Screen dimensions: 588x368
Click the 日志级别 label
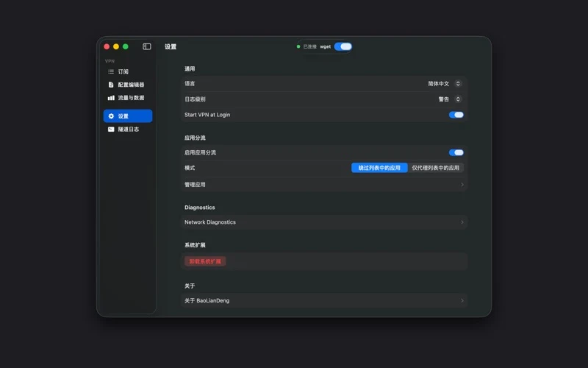point(195,99)
